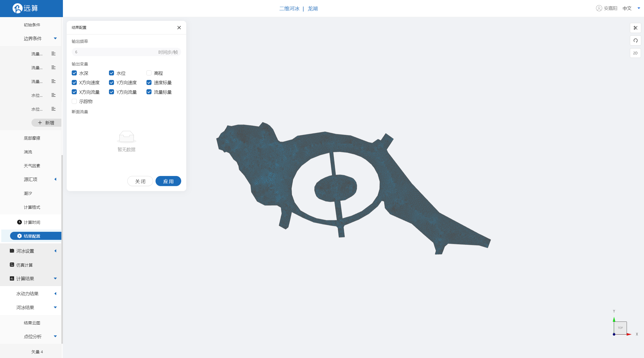Enable the 示踪物 checkbox
The width and height of the screenshot is (644, 358).
pos(74,101)
